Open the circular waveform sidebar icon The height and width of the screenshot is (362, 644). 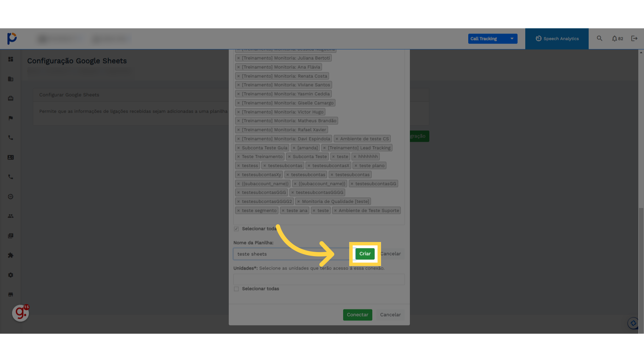[x=11, y=197]
